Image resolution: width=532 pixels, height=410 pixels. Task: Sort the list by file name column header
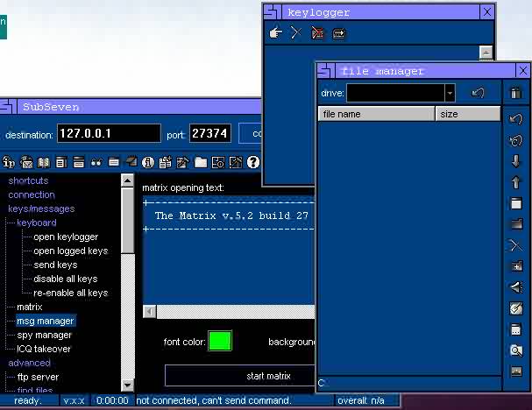point(375,114)
